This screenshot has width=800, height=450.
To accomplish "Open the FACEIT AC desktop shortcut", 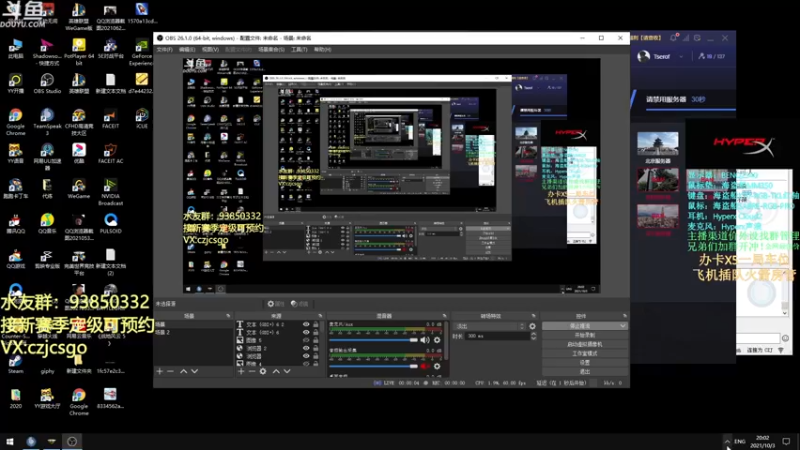I will pos(110,154).
